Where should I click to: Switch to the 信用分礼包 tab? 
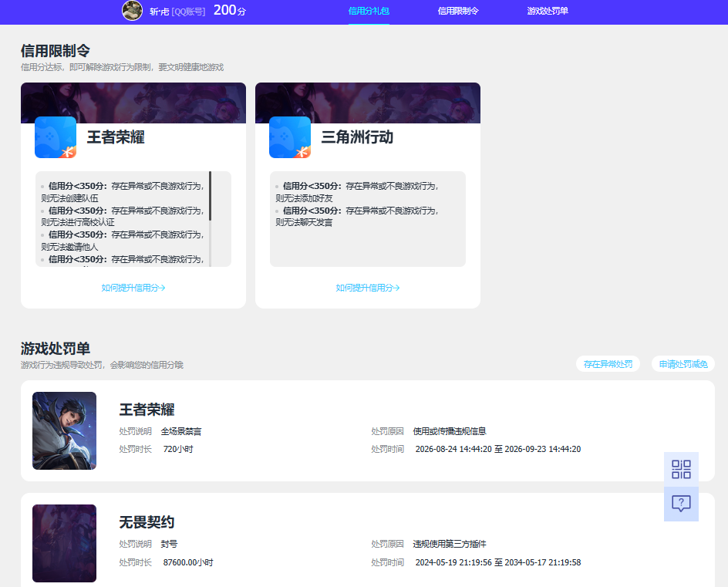(x=369, y=11)
